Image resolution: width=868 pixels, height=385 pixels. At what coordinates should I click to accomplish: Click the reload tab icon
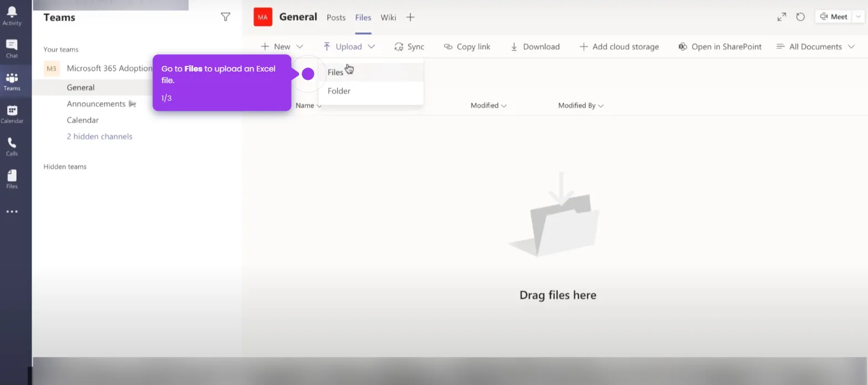click(800, 17)
